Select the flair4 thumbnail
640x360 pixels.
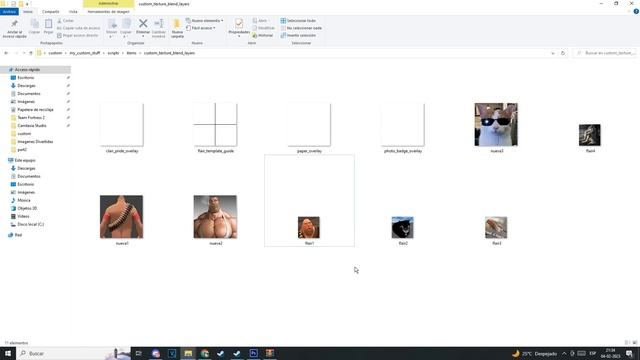tap(590, 135)
